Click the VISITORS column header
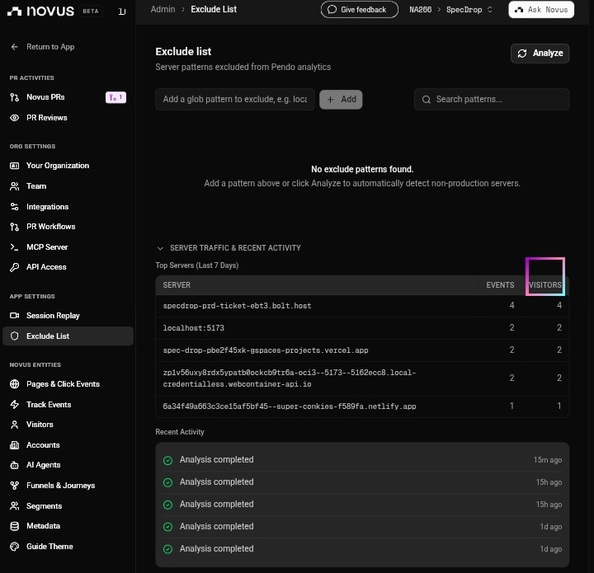The height and width of the screenshot is (573, 594). [545, 285]
